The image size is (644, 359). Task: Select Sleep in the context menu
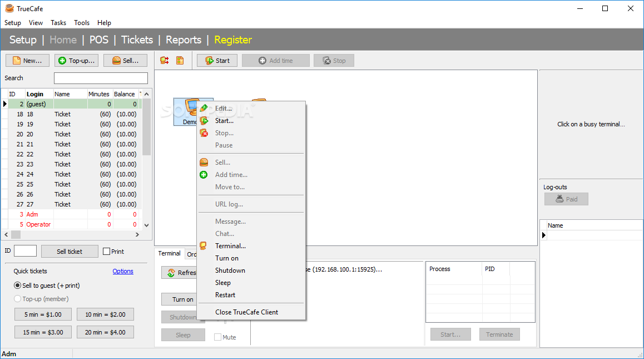[251, 283]
